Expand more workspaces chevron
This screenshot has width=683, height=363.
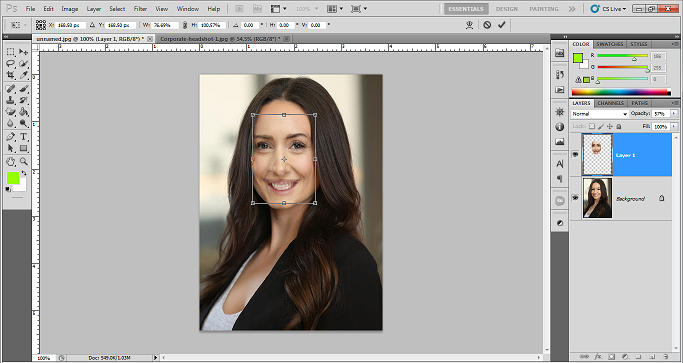coord(572,9)
